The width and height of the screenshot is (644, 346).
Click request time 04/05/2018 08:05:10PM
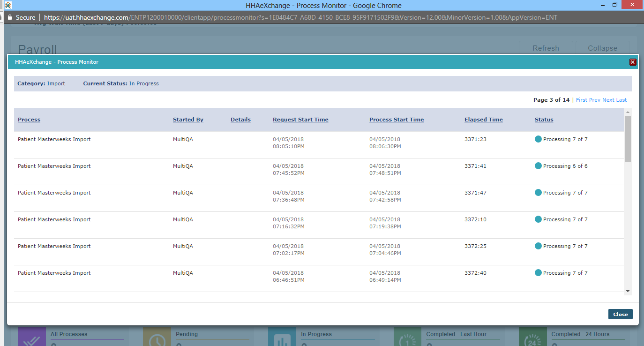[x=289, y=143]
